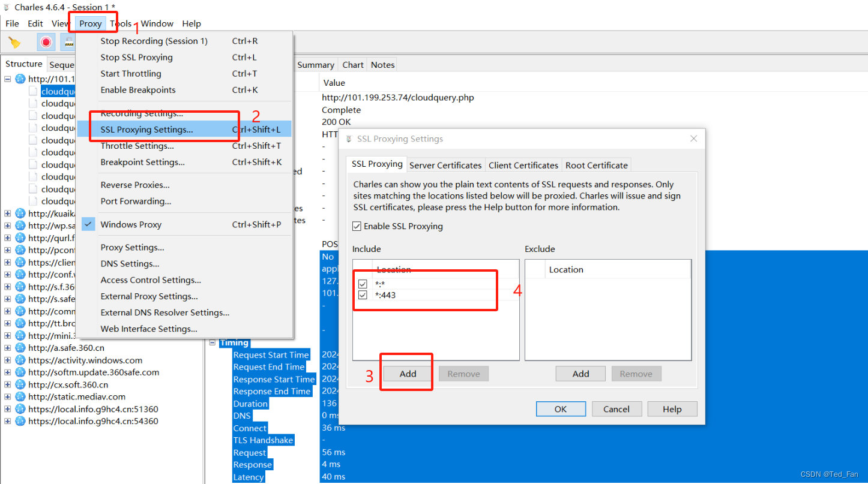Select the Structure tab
Viewport: 868px width, 484px height.
tap(24, 64)
